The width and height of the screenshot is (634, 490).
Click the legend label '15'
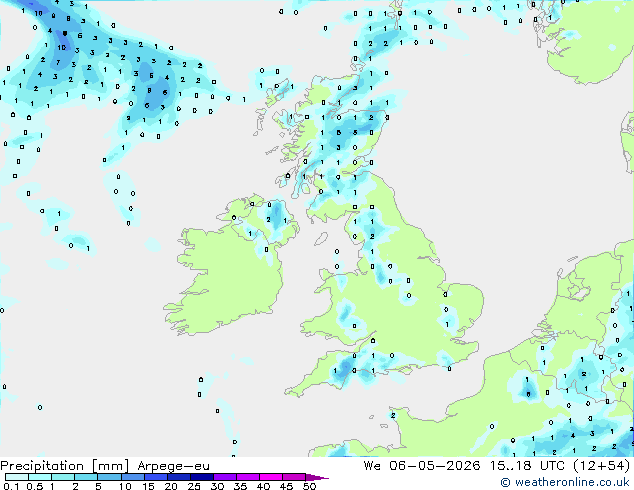tap(148, 486)
